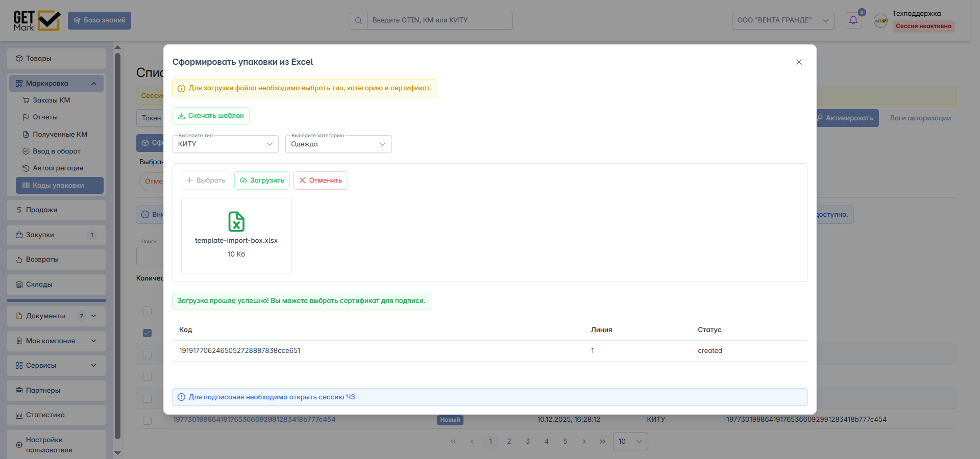
Task: Click the Статус column header
Action: 709,330
